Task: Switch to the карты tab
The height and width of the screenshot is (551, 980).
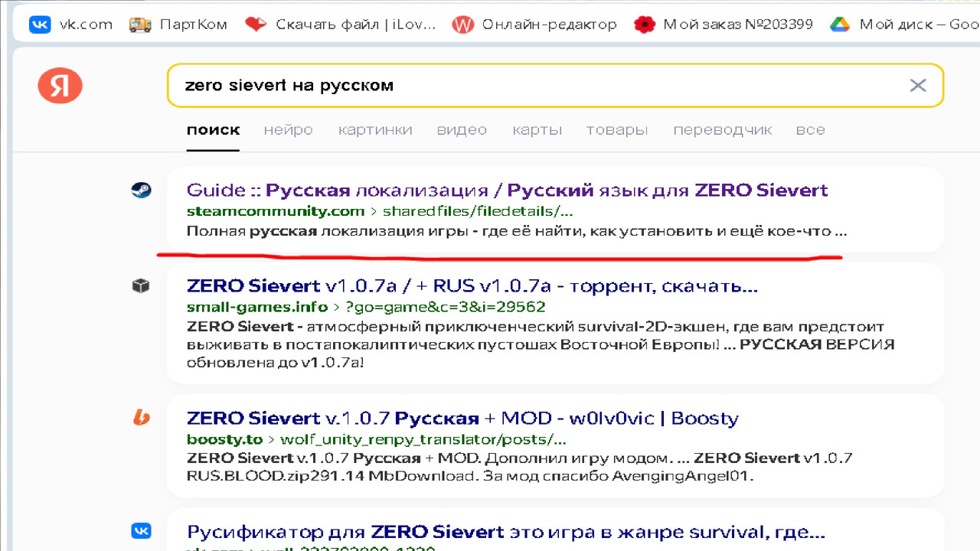Action: coord(537,130)
